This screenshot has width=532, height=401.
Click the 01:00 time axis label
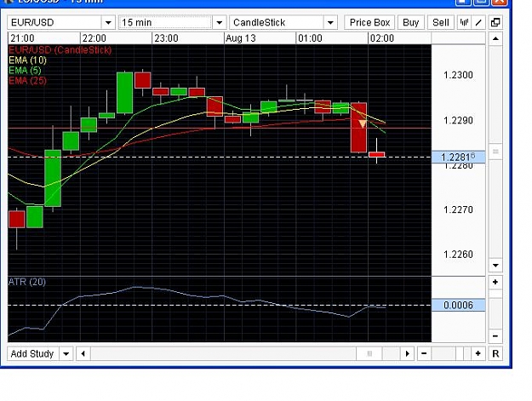tap(310, 38)
